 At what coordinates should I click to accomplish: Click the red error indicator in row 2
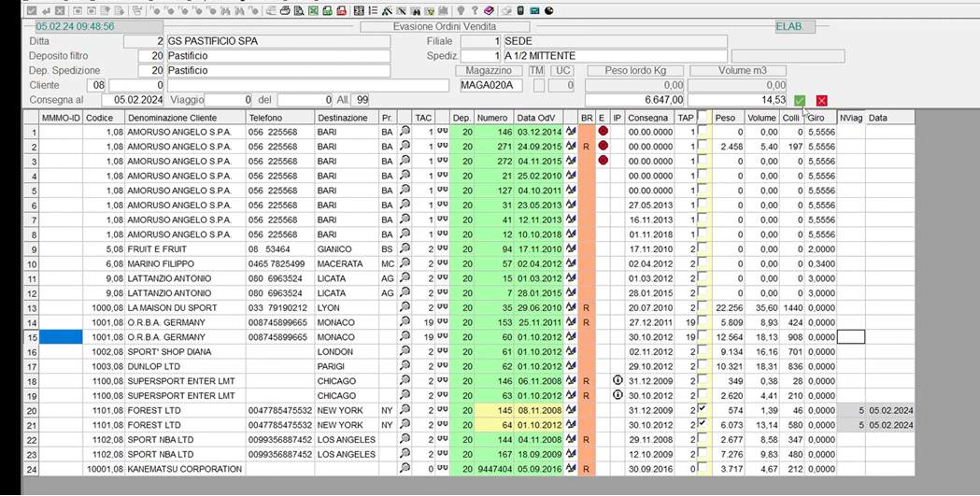(603, 147)
